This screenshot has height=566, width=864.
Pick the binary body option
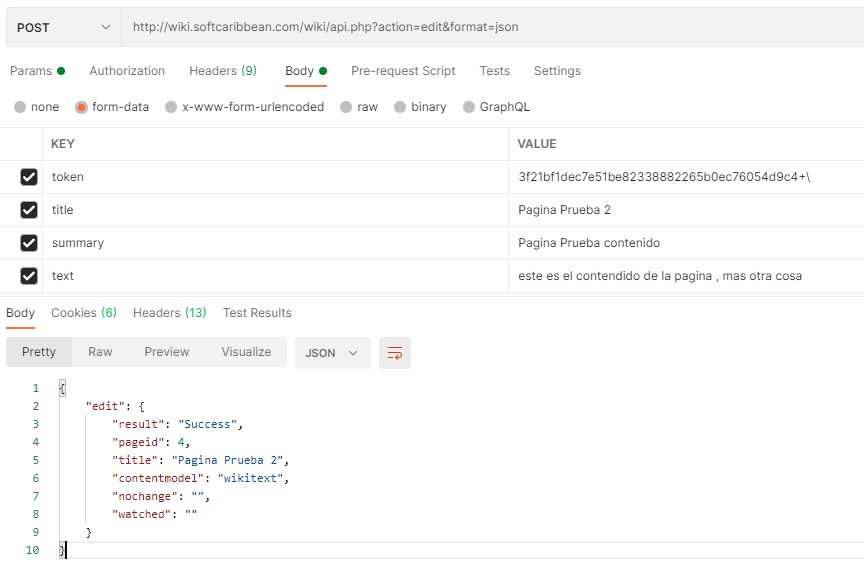point(400,107)
